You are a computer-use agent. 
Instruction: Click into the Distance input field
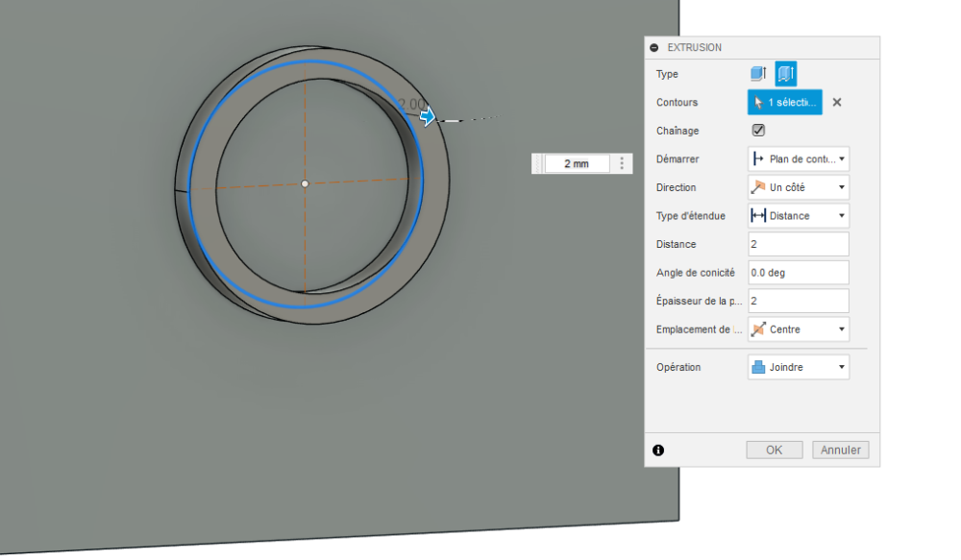[x=799, y=244]
